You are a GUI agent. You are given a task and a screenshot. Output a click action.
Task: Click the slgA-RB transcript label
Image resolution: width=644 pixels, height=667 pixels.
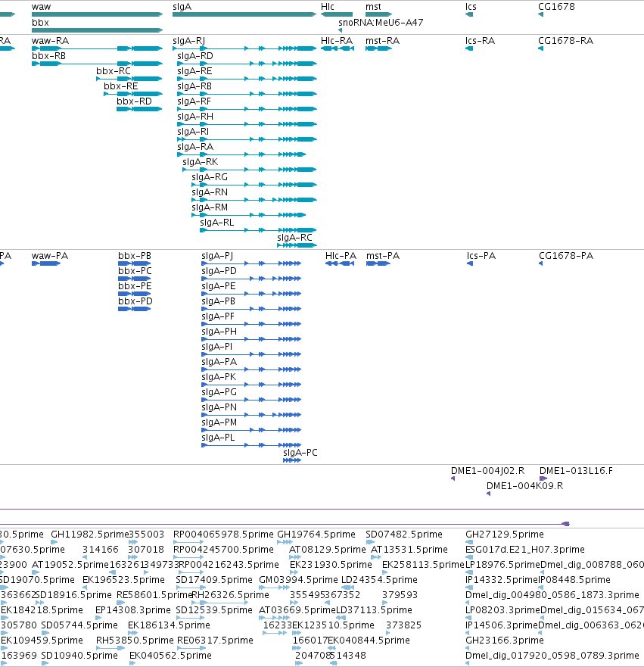pyautogui.click(x=194, y=86)
